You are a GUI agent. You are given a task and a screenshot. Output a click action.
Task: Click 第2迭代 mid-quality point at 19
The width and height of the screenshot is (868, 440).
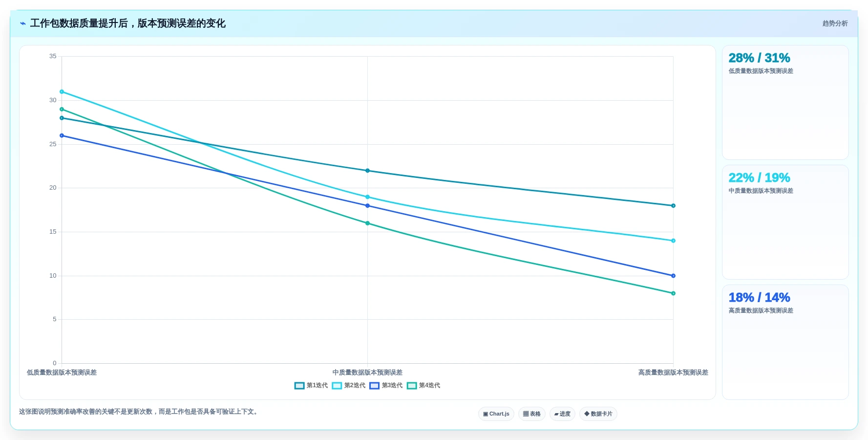(367, 197)
